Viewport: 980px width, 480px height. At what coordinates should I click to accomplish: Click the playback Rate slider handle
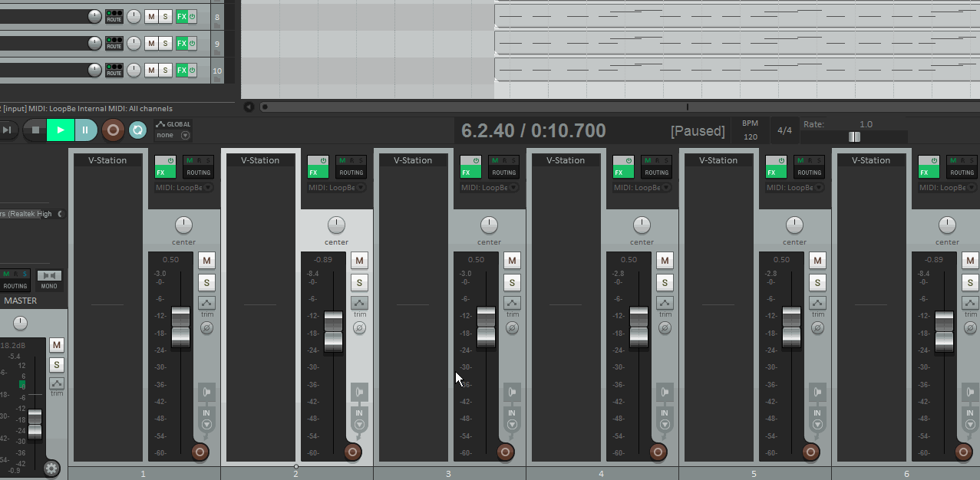[x=854, y=136]
